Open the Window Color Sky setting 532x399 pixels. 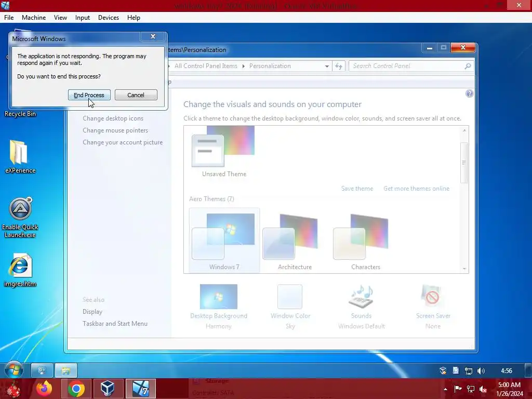pyautogui.click(x=290, y=307)
